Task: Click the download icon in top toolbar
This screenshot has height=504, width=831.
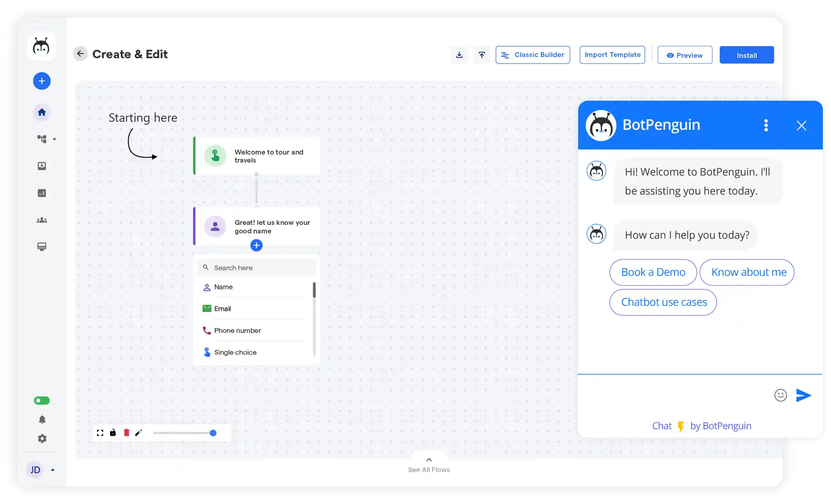Action: click(x=460, y=55)
